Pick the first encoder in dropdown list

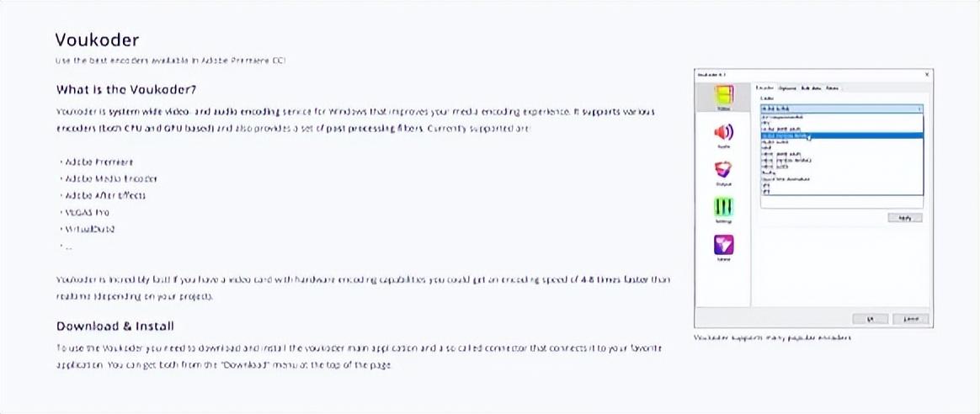[841, 117]
